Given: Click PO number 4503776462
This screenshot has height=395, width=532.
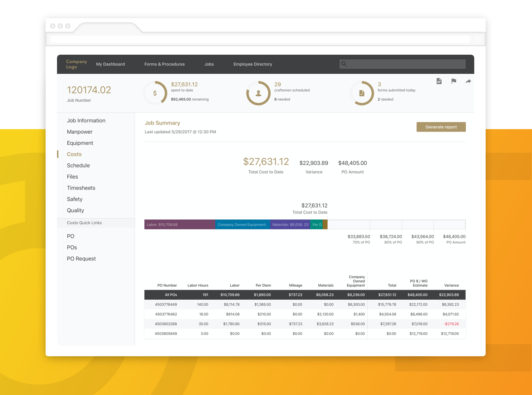Looking at the screenshot, I should pyautogui.click(x=166, y=314).
